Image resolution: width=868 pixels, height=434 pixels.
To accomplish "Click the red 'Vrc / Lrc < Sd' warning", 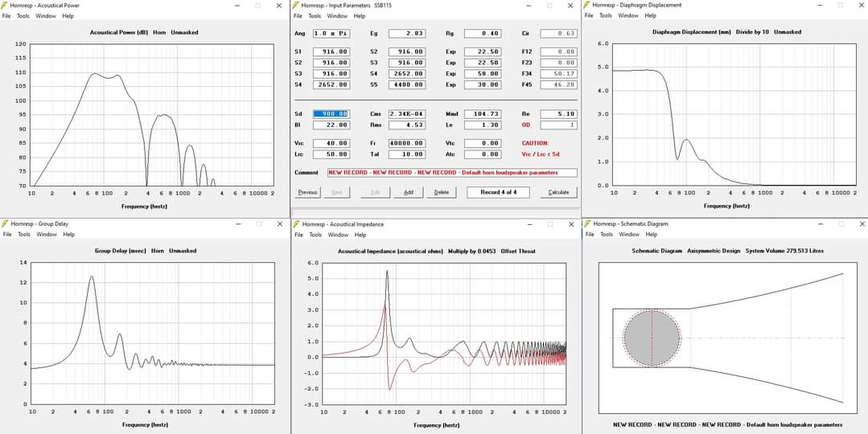I will click(542, 154).
